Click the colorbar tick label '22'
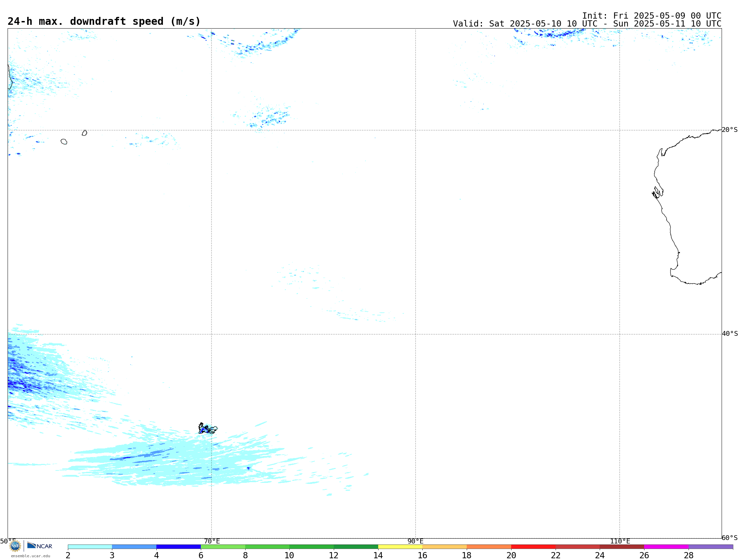The image size is (744, 560). tap(556, 555)
